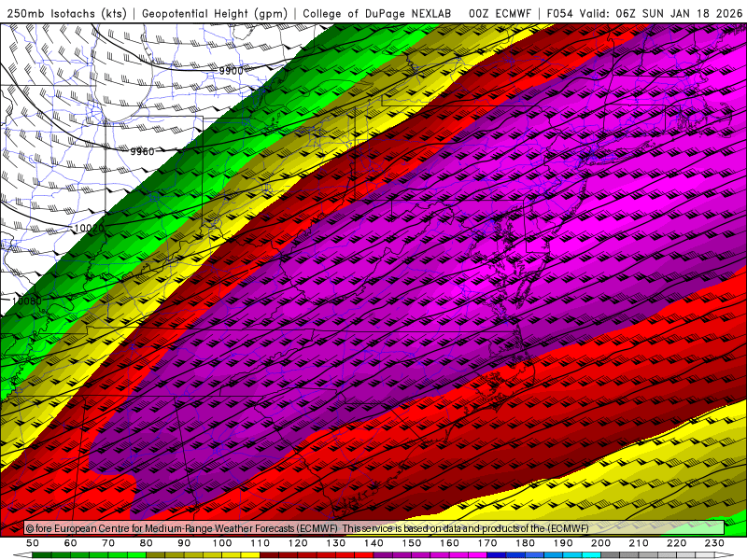Click the 10080 height contour label
This screenshot has width=747, height=560.
27,301
